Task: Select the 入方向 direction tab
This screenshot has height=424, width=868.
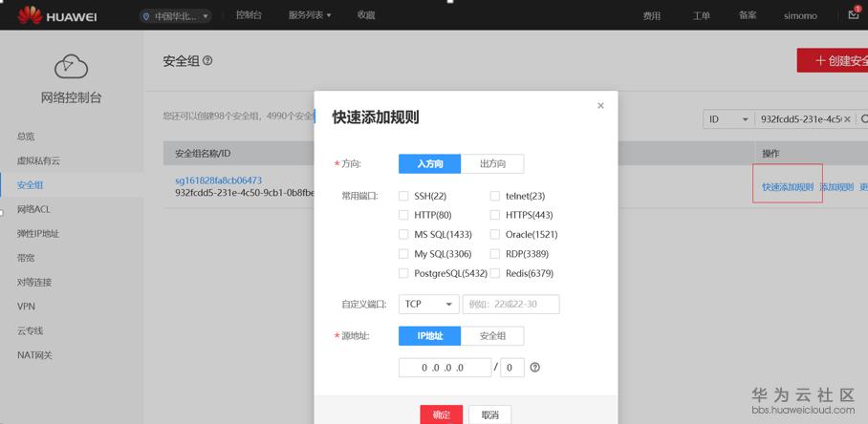Action: (x=429, y=163)
